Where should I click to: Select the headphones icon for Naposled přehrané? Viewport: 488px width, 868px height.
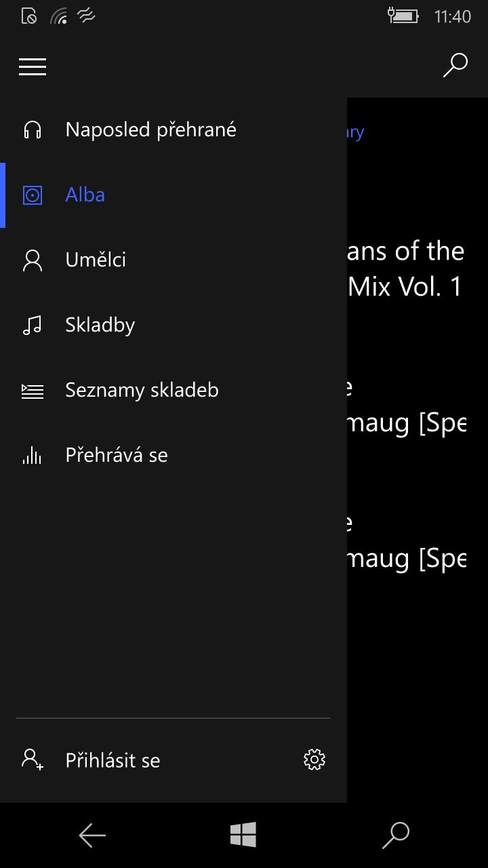(32, 129)
